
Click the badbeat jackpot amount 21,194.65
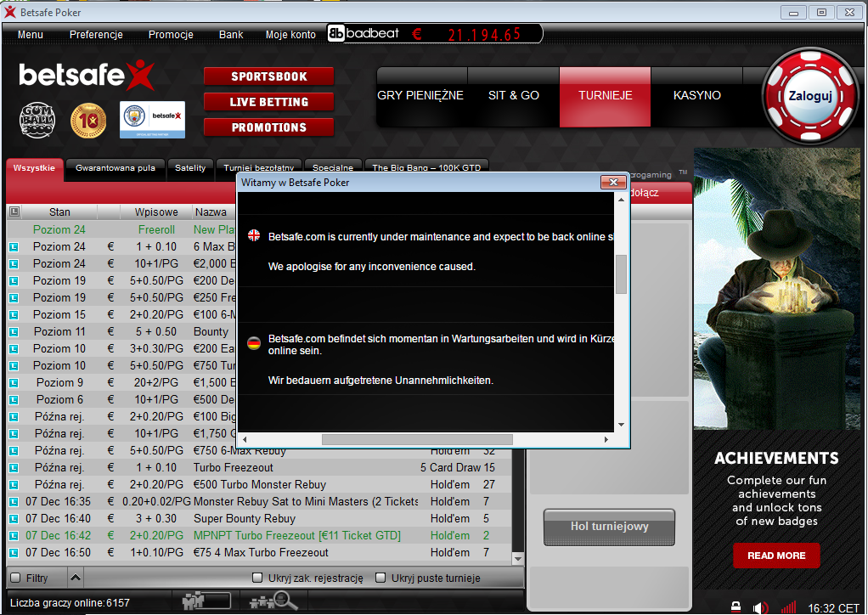pyautogui.click(x=484, y=35)
